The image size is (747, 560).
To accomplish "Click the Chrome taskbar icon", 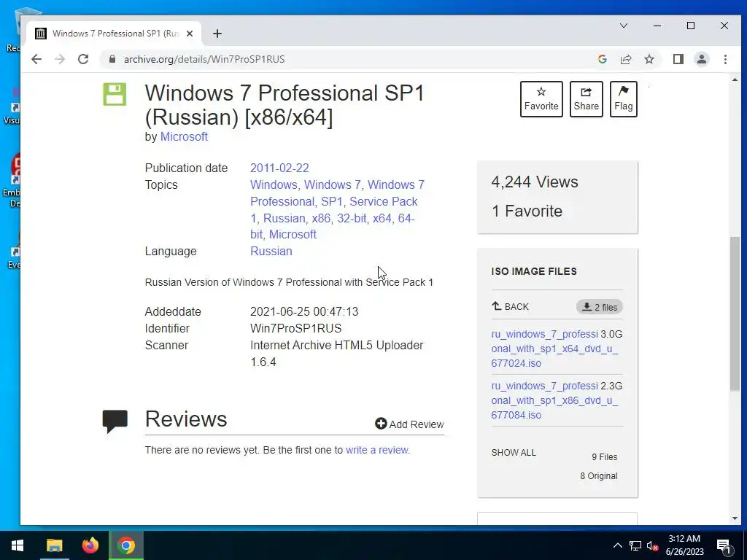I will coord(126,545).
